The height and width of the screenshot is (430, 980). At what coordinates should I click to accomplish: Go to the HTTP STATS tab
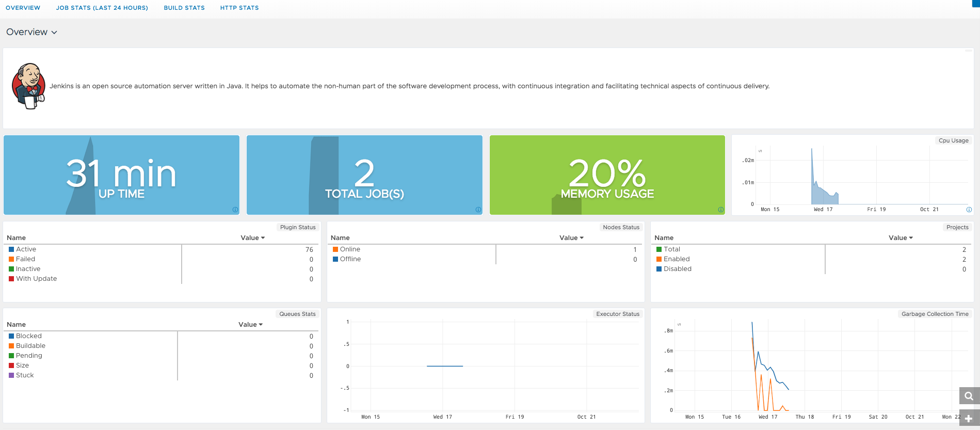(x=239, y=8)
